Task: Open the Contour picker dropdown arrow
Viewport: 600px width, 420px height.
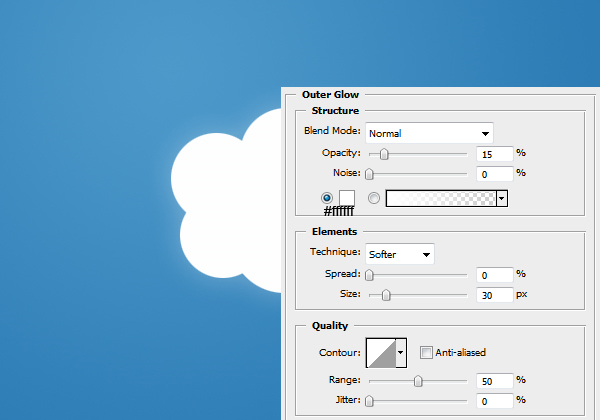Action: (401, 353)
